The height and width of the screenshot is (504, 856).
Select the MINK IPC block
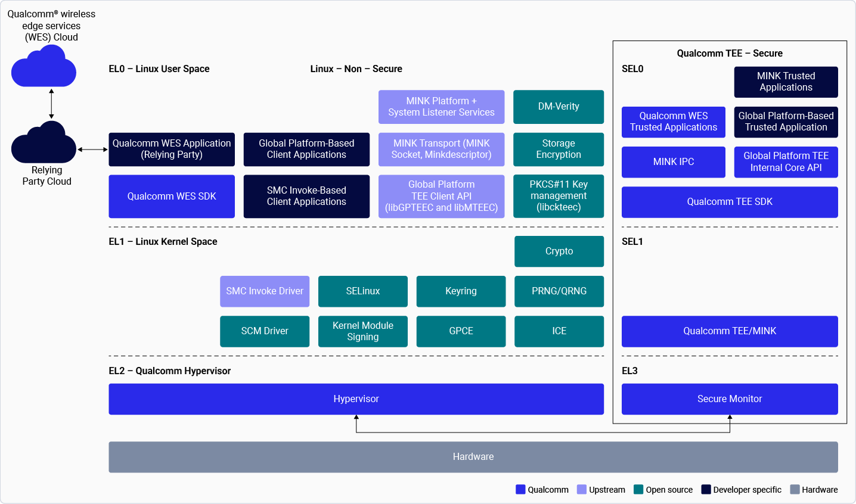click(x=674, y=162)
